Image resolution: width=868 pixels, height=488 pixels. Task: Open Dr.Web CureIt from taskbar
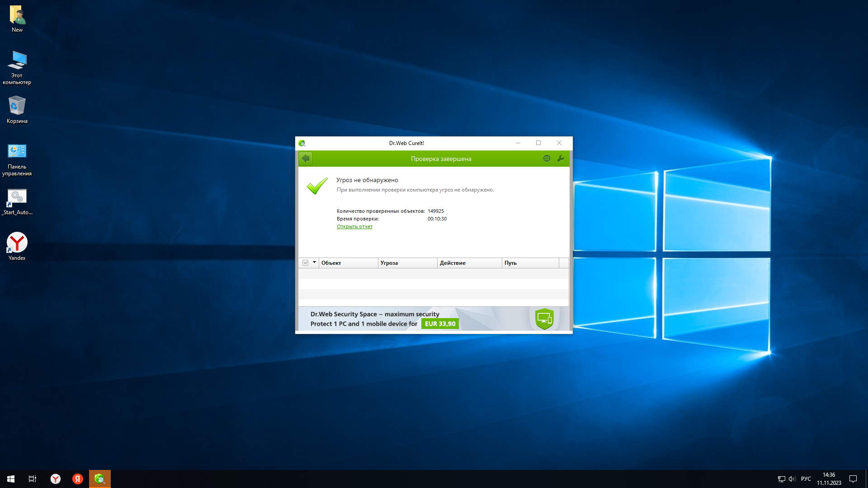point(99,479)
